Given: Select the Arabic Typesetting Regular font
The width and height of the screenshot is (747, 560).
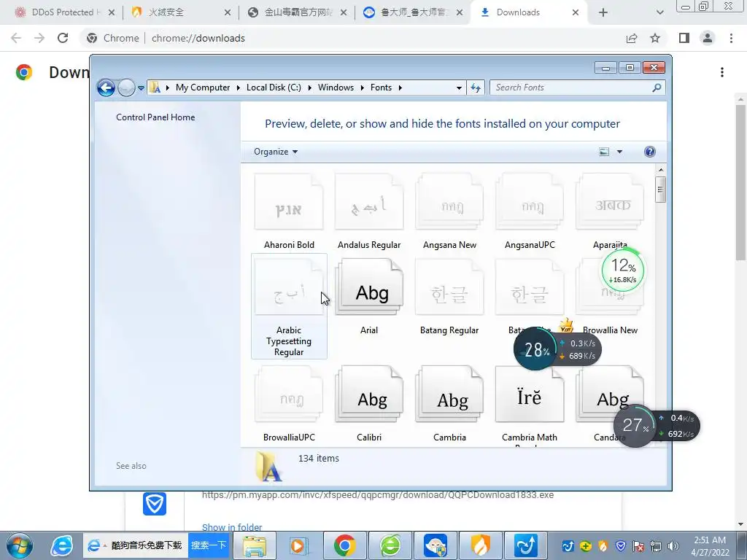Looking at the screenshot, I should pyautogui.click(x=289, y=306).
